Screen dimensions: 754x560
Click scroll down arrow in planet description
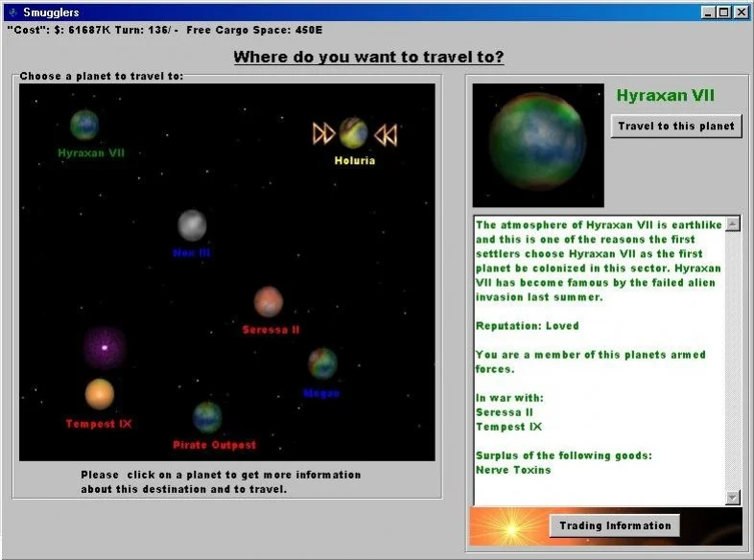point(732,498)
